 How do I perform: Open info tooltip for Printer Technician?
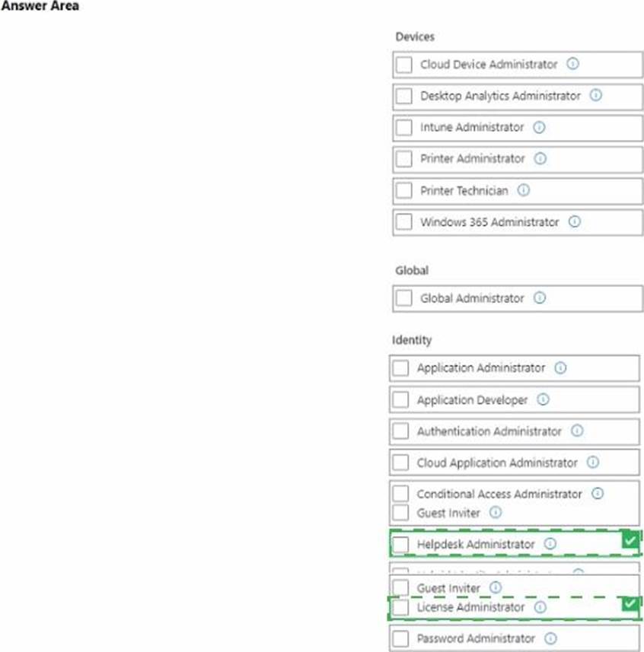[x=524, y=190]
